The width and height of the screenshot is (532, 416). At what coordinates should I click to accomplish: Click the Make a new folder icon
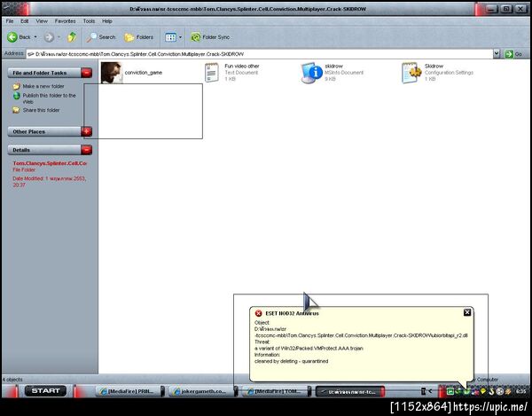click(x=16, y=86)
